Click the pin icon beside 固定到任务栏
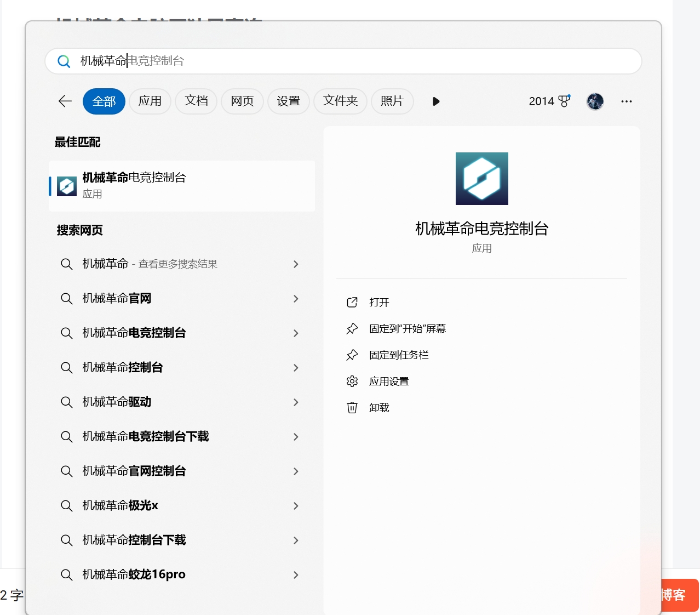This screenshot has height=615, width=700. click(352, 355)
